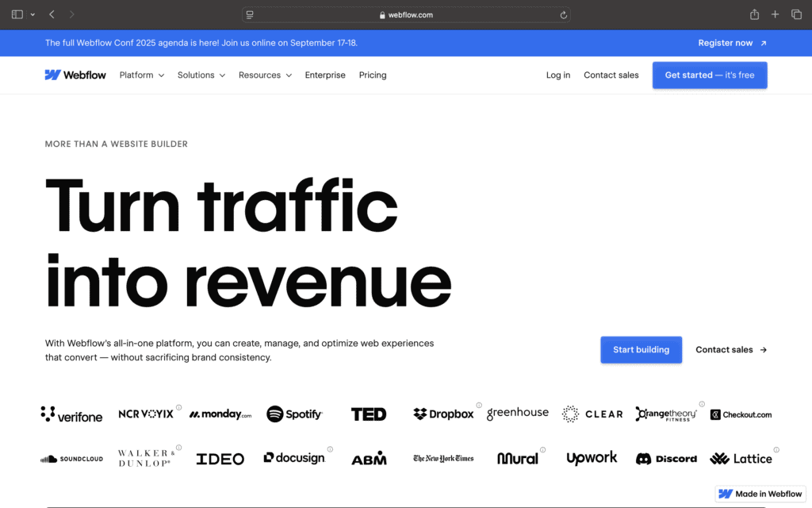The height and width of the screenshot is (508, 812).
Task: Open the info icon beside Dropbox
Action: [x=479, y=406]
